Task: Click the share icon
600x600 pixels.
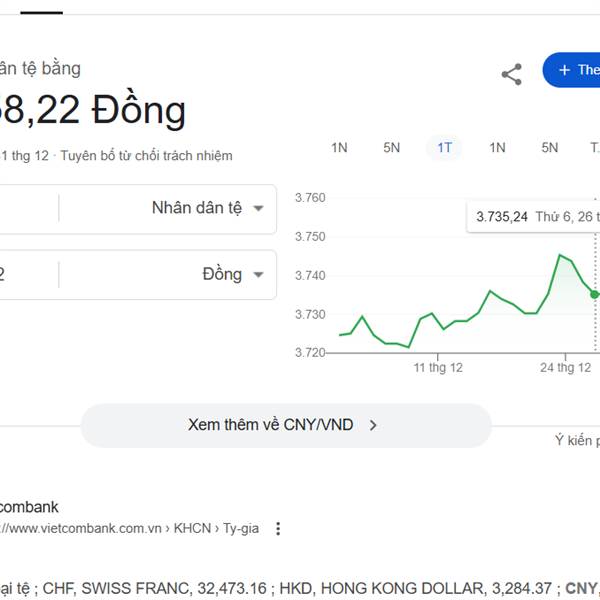Action: [511, 73]
